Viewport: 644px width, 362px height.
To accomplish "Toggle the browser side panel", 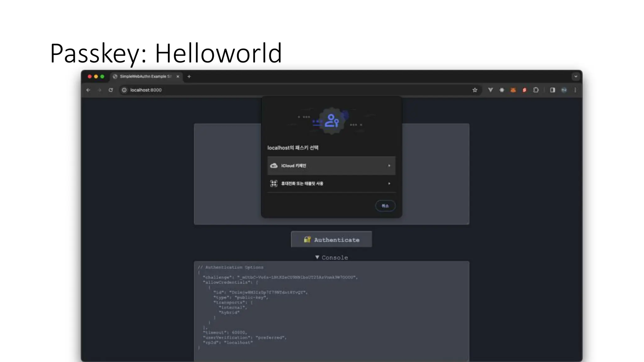I will [552, 90].
